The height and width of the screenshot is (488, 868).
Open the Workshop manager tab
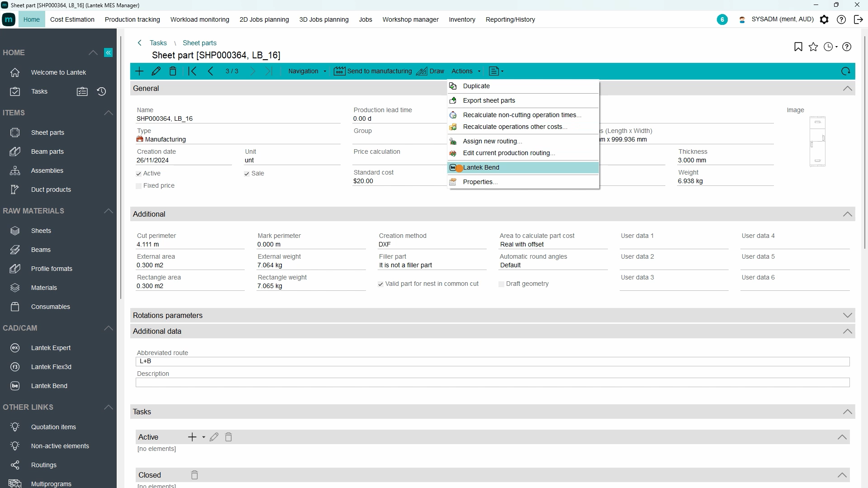(x=410, y=19)
